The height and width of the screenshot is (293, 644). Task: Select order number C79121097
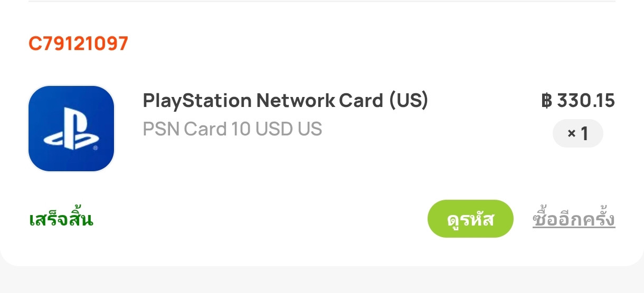click(78, 44)
